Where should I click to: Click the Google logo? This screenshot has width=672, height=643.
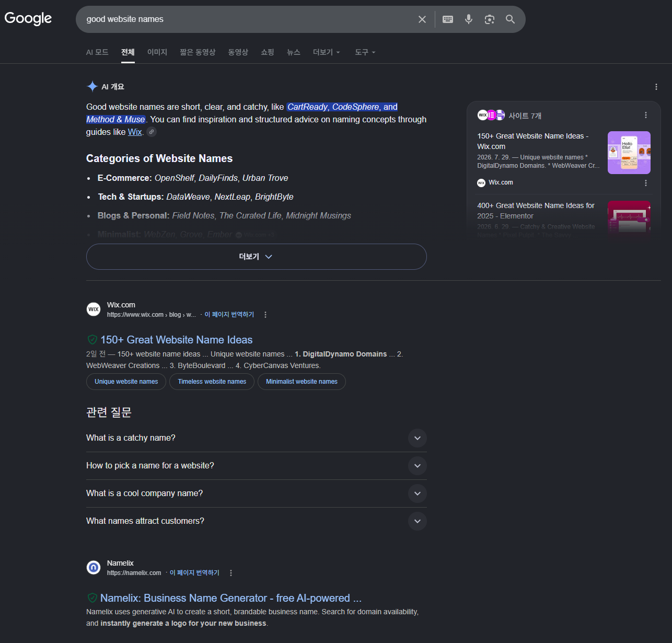click(x=28, y=19)
